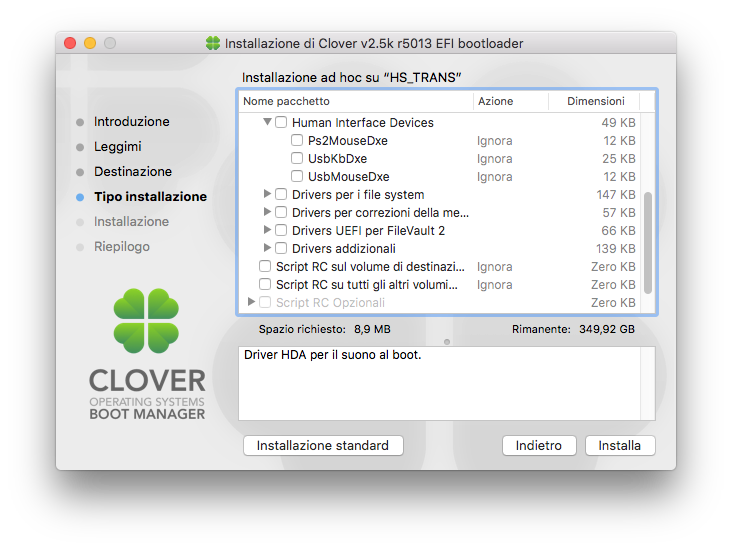Check Drivers UEFI per FileVault 2
The height and width of the screenshot is (550, 732).
click(x=281, y=230)
